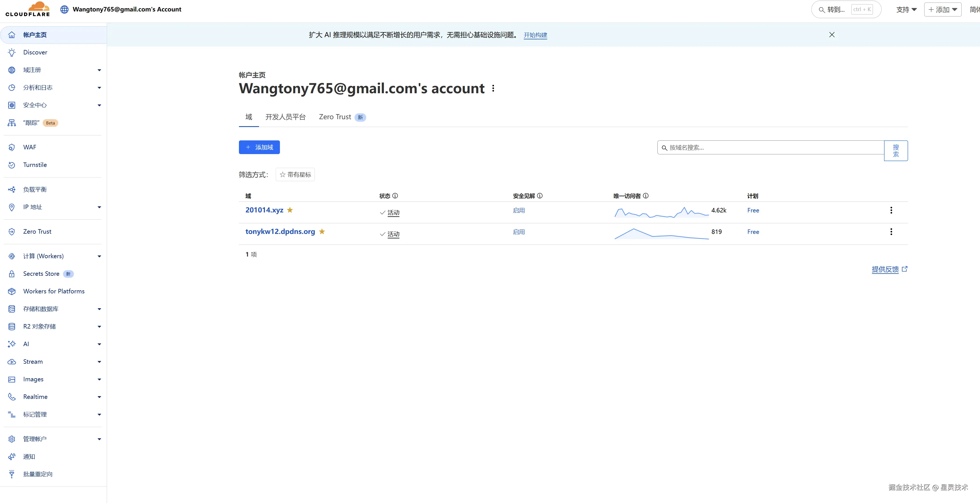Click the Workers for Platforms cube icon

(12, 291)
